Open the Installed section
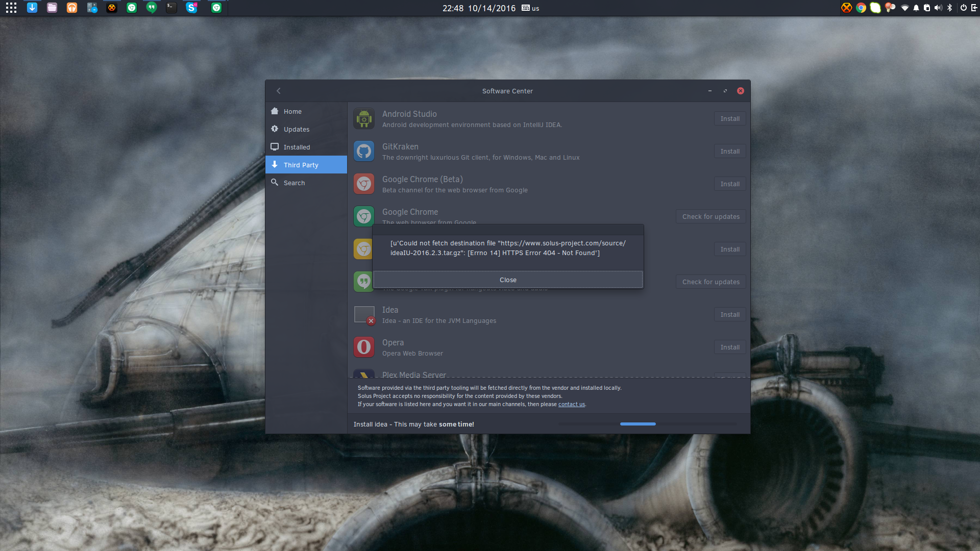This screenshot has width=980, height=551. pyautogui.click(x=306, y=147)
